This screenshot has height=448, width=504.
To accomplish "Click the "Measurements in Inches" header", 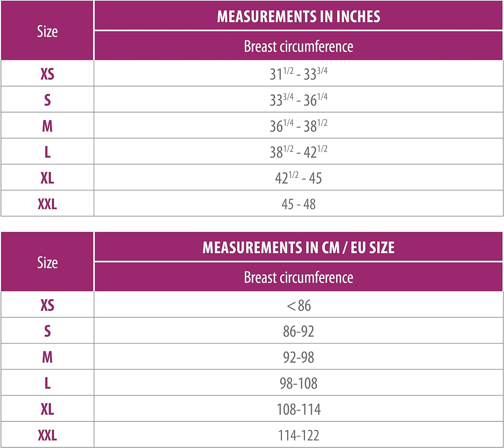I will pos(298,16).
